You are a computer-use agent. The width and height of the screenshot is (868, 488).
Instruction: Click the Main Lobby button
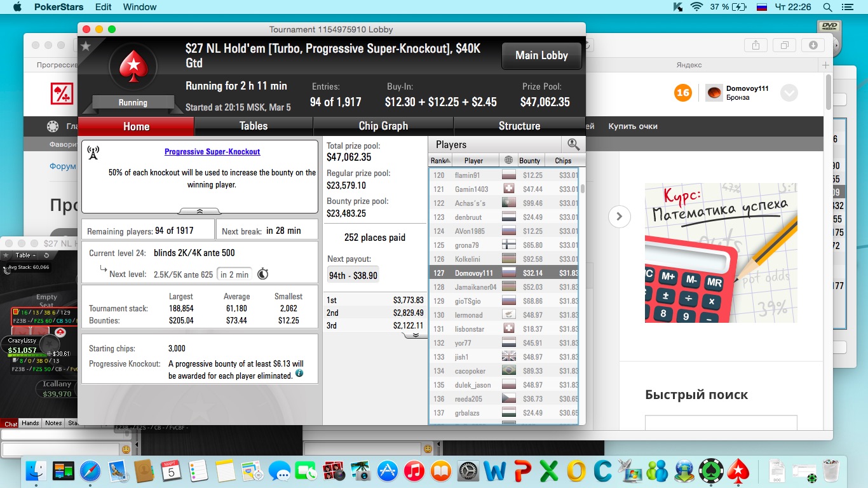coord(541,55)
